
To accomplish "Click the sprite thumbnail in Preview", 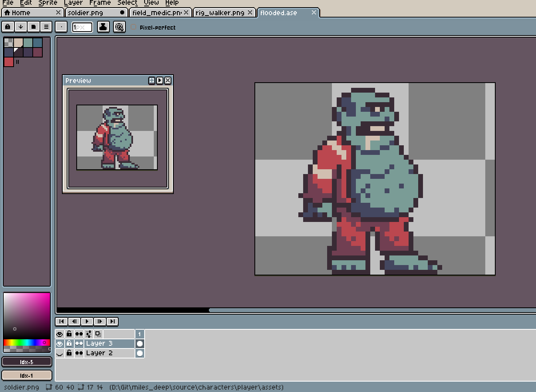I will tap(117, 137).
